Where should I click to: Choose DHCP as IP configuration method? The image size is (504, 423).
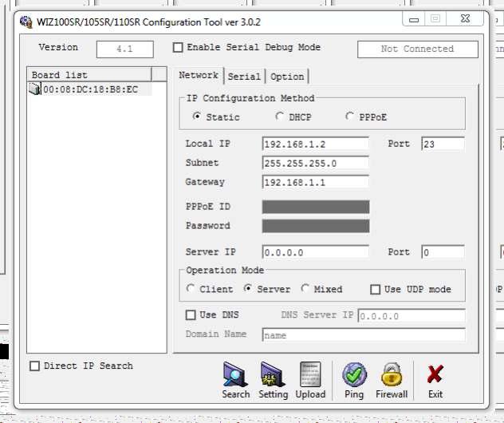tap(280, 116)
